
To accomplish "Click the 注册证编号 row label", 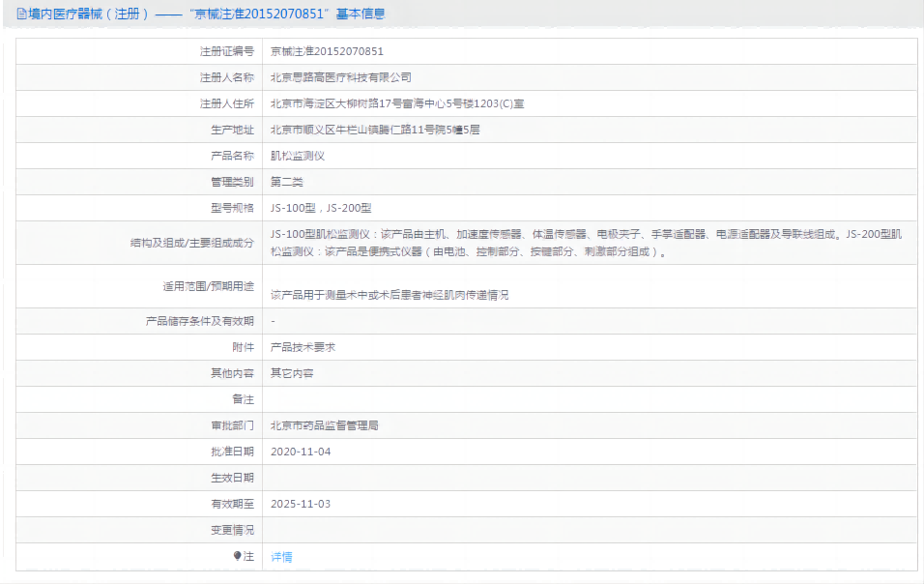I will (x=226, y=51).
